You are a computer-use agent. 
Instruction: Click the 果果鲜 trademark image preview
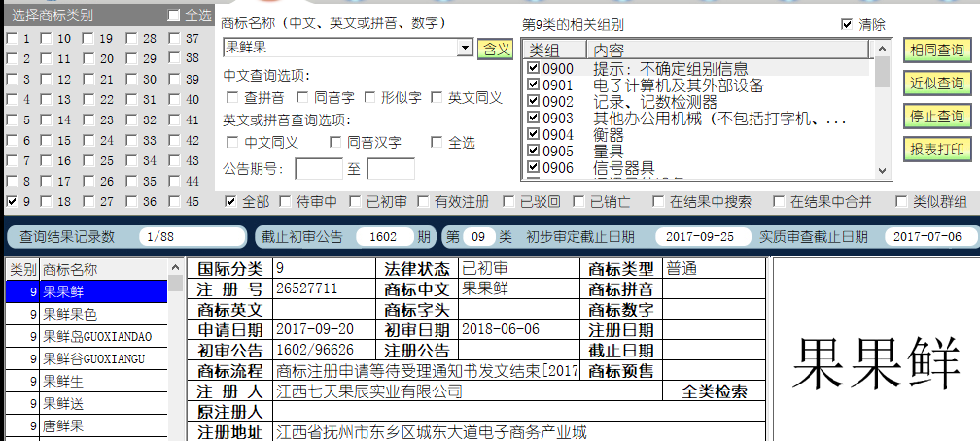click(876, 363)
